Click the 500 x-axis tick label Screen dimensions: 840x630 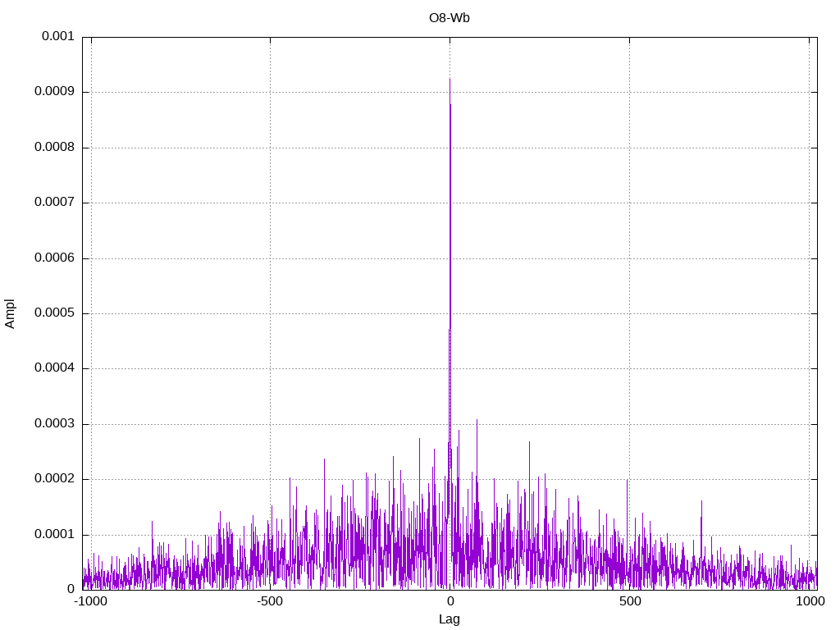[x=629, y=602]
